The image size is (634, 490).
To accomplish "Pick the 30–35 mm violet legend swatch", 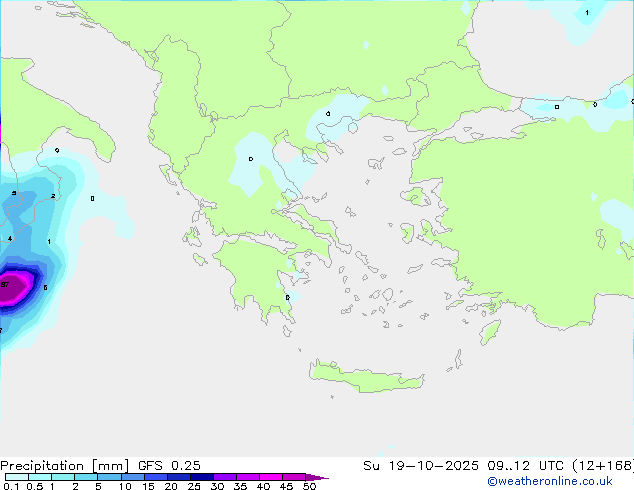I will coord(225,477).
